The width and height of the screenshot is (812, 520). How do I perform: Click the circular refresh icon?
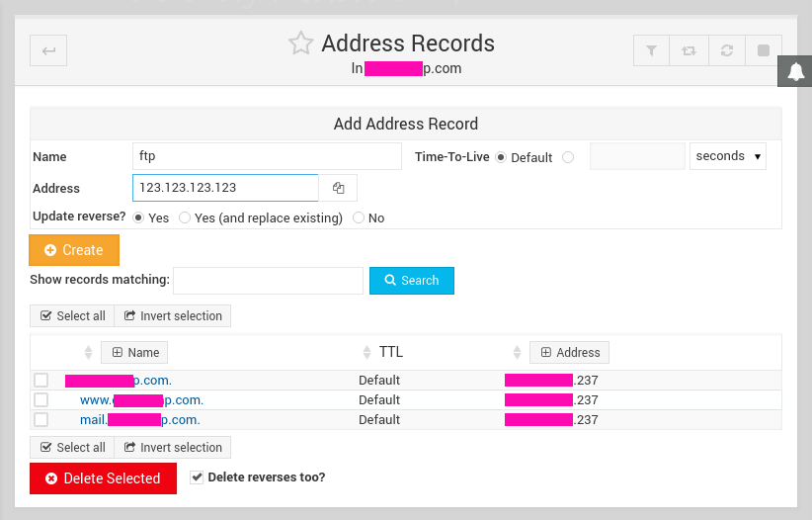click(x=726, y=50)
